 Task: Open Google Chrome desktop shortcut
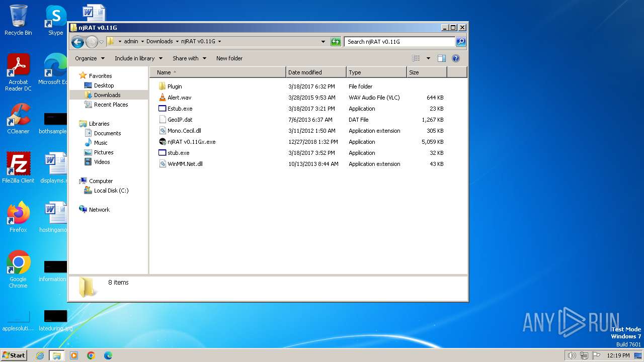click(18, 269)
